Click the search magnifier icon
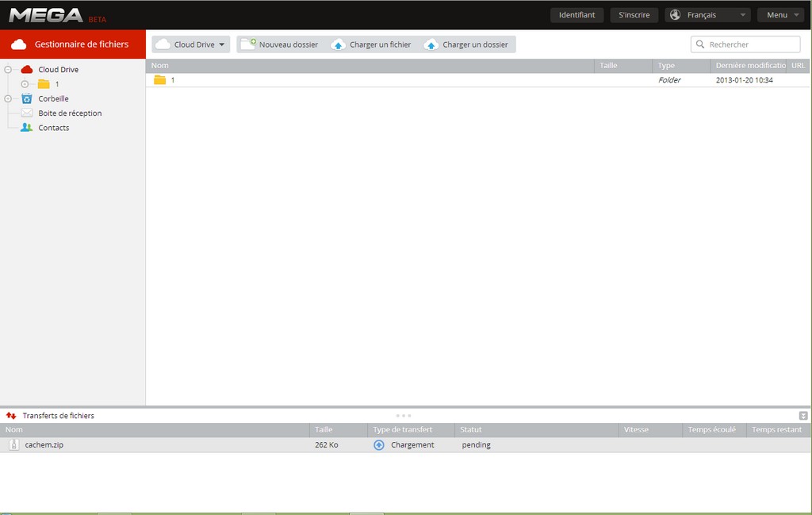 pos(700,44)
